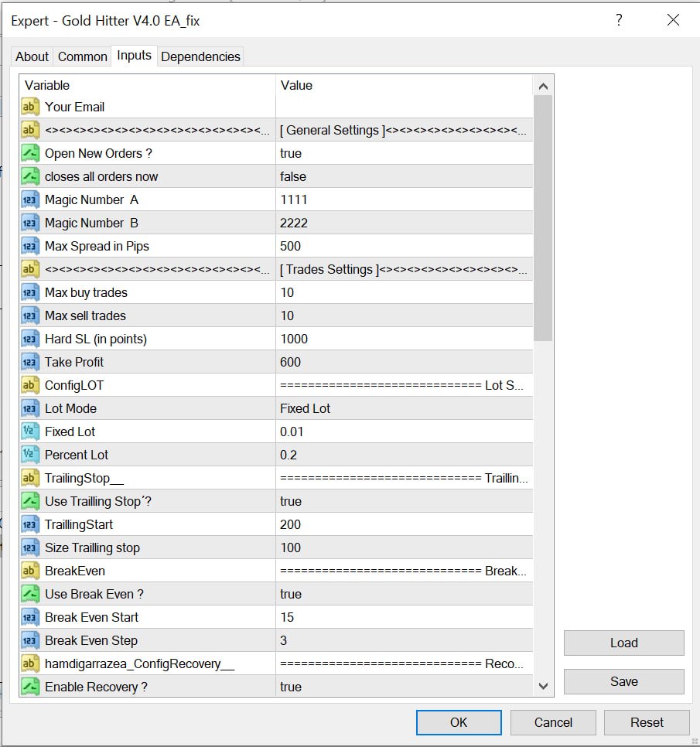Toggle the Enable Recovery true value
This screenshot has width=700, height=747.
(404, 687)
